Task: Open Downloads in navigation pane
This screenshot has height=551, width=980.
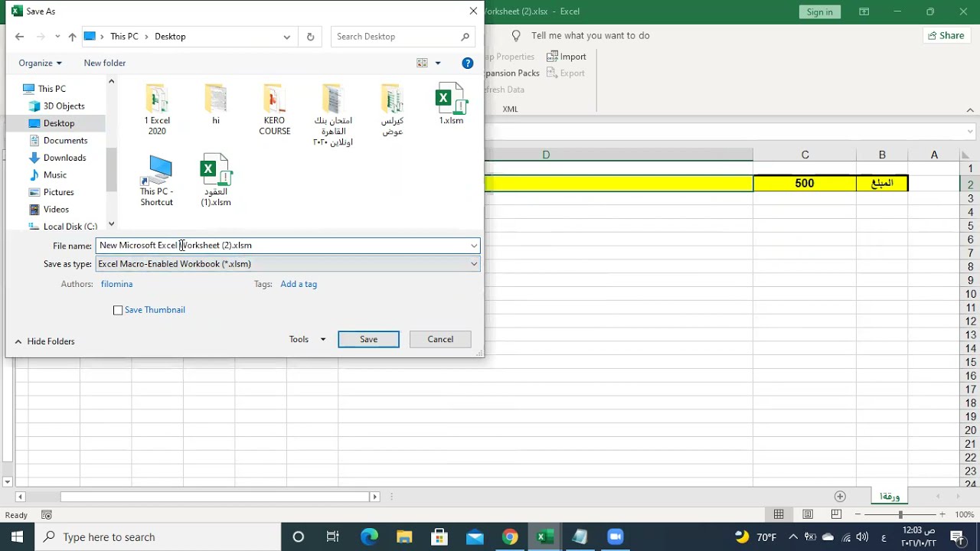Action: tap(64, 158)
